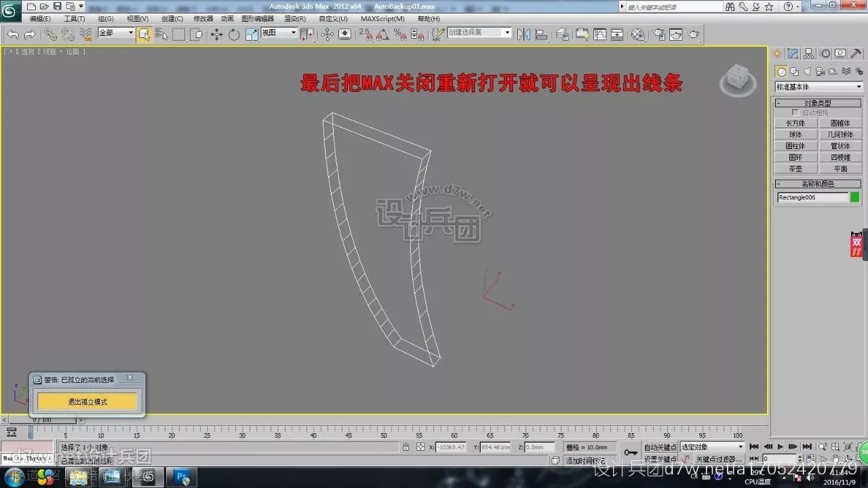Enable the 自动栅格 AutoGrid checkbox
This screenshot has width=868, height=488.
(796, 113)
